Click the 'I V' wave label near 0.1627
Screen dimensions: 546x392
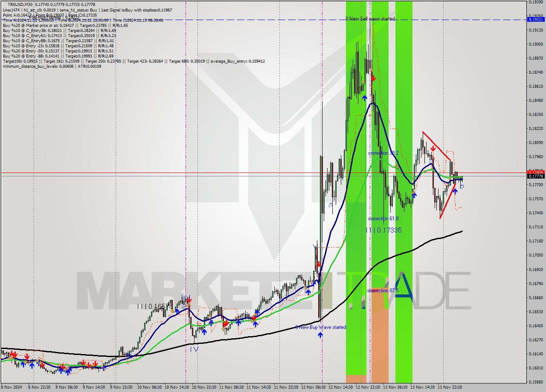click(x=194, y=349)
